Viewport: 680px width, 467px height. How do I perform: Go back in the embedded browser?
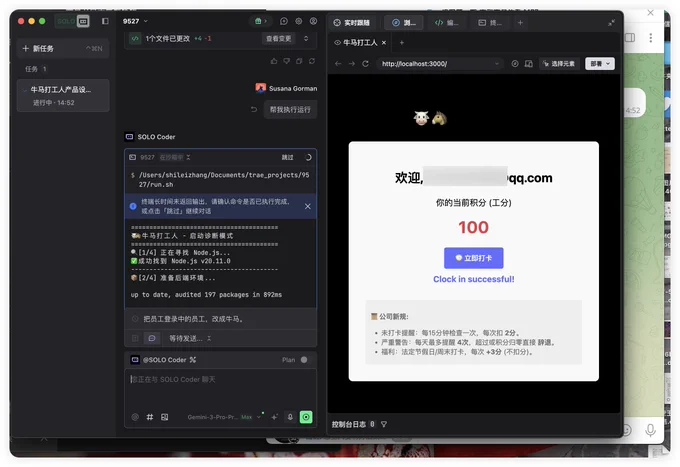click(x=338, y=64)
